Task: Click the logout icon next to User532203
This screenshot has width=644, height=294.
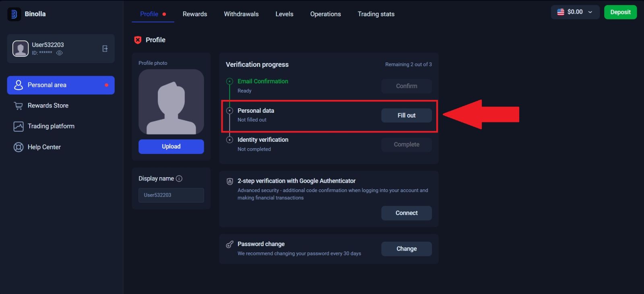Action: point(105,48)
